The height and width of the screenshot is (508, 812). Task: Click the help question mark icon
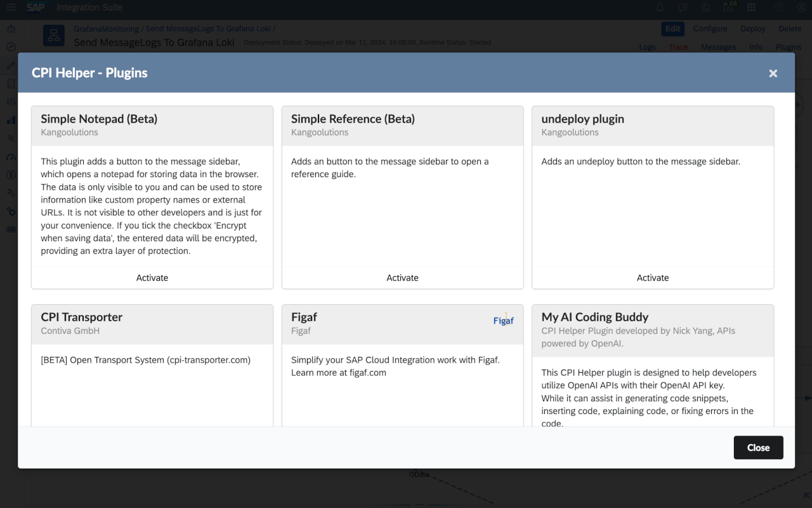pyautogui.click(x=778, y=8)
